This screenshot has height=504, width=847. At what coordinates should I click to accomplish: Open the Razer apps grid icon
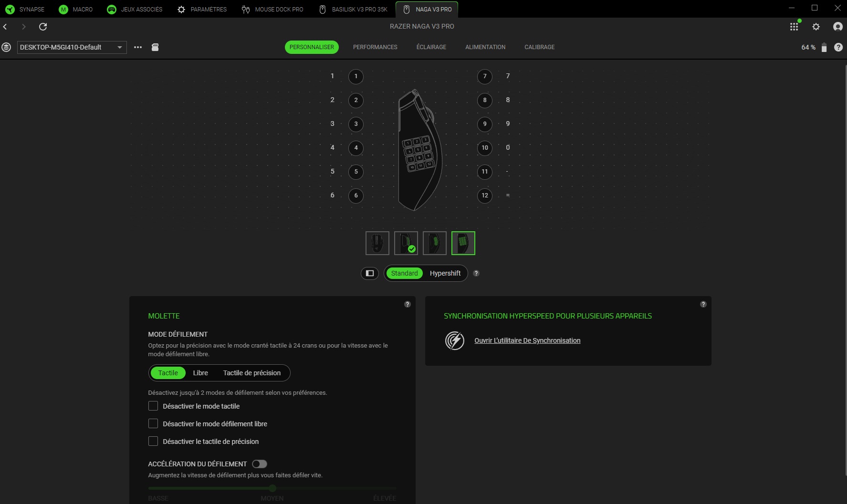pos(794,27)
